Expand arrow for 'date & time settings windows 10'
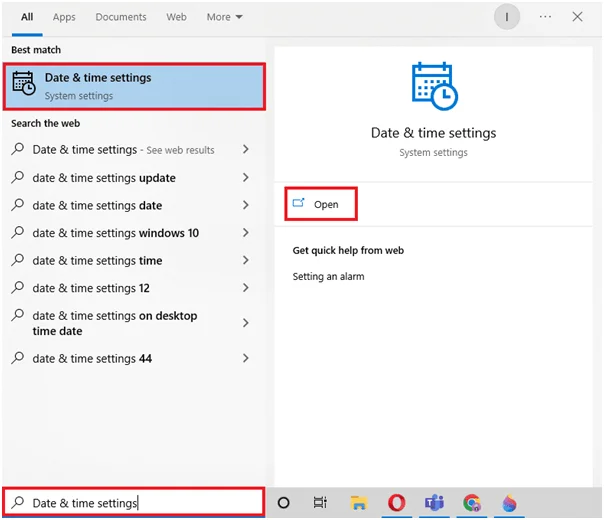Image resolution: width=604 pixels, height=520 pixels. [246, 233]
